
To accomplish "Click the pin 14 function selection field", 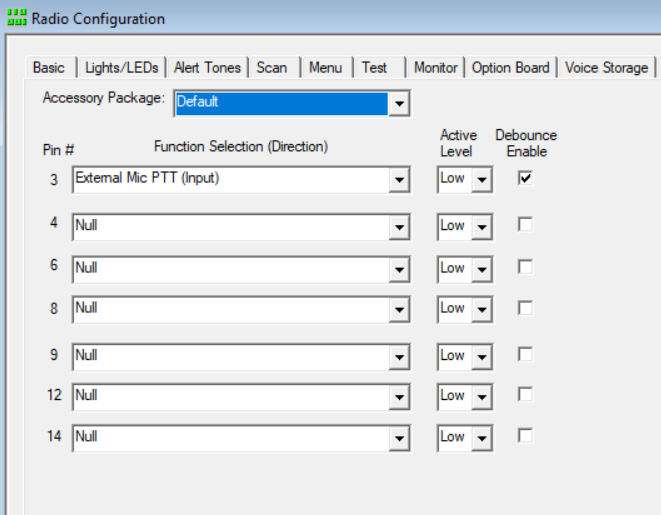I will click(x=230, y=437).
